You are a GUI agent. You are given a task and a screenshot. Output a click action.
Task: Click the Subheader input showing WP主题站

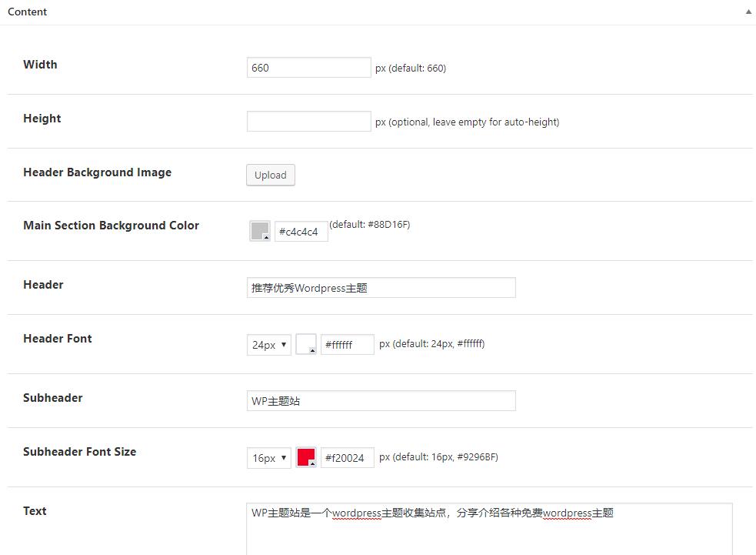point(381,400)
